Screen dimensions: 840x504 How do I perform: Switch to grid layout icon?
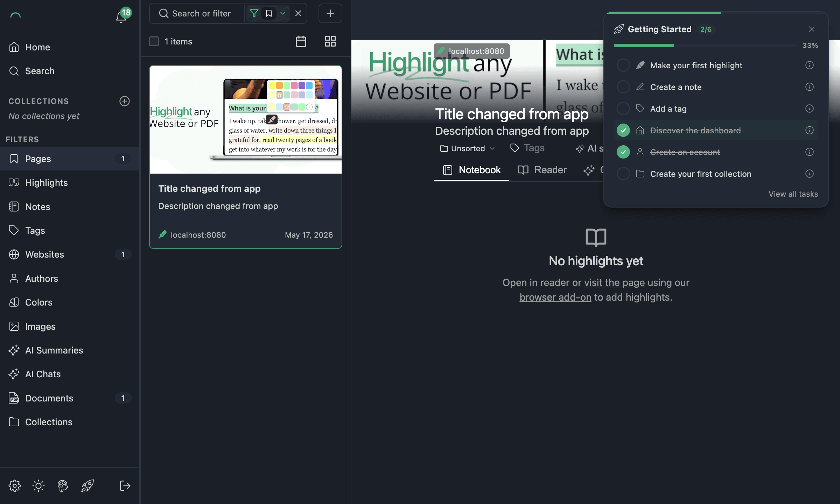(x=330, y=41)
